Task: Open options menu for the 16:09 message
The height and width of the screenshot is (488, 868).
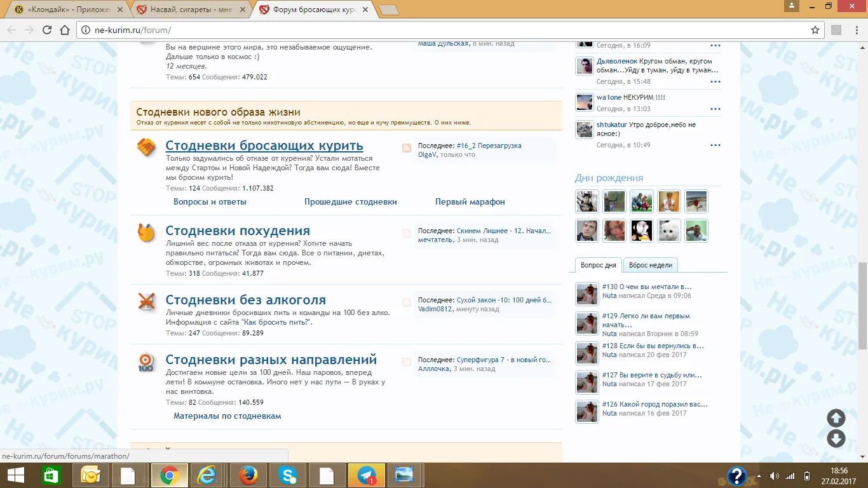Action: click(x=715, y=46)
